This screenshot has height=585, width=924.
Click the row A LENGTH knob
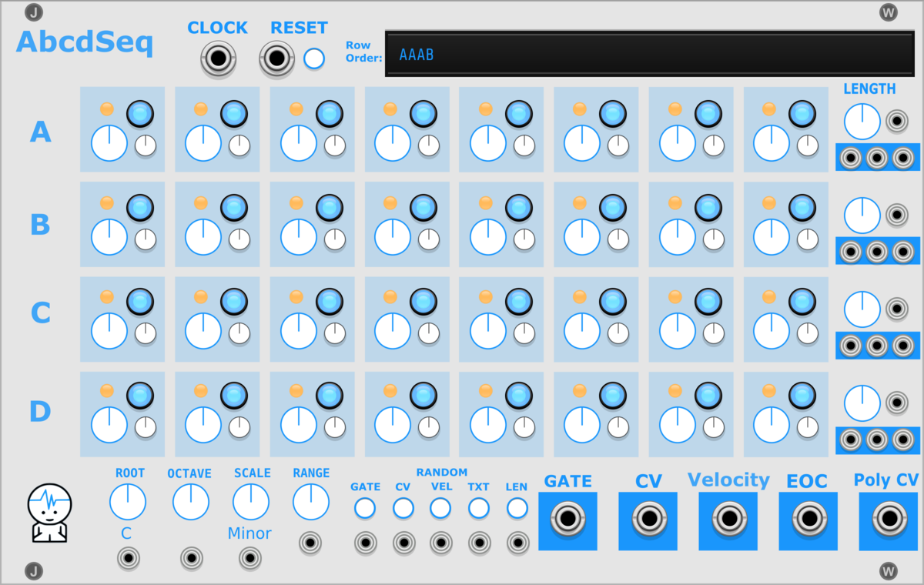click(x=862, y=121)
